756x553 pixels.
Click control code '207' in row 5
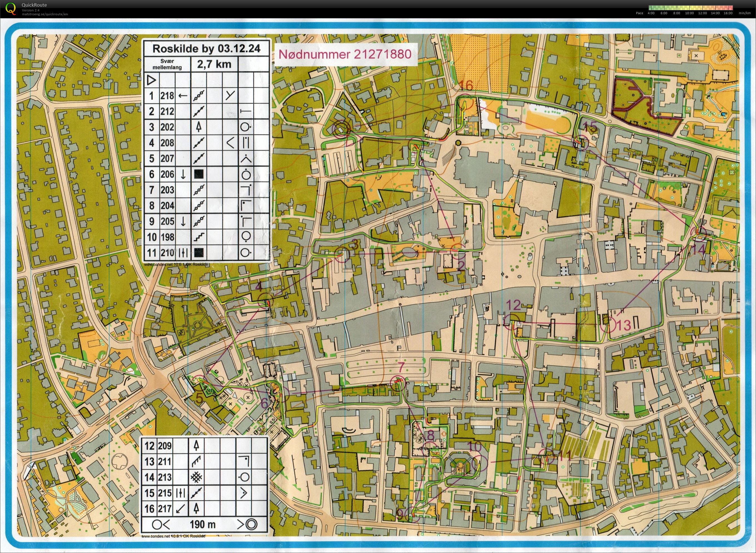(167, 158)
